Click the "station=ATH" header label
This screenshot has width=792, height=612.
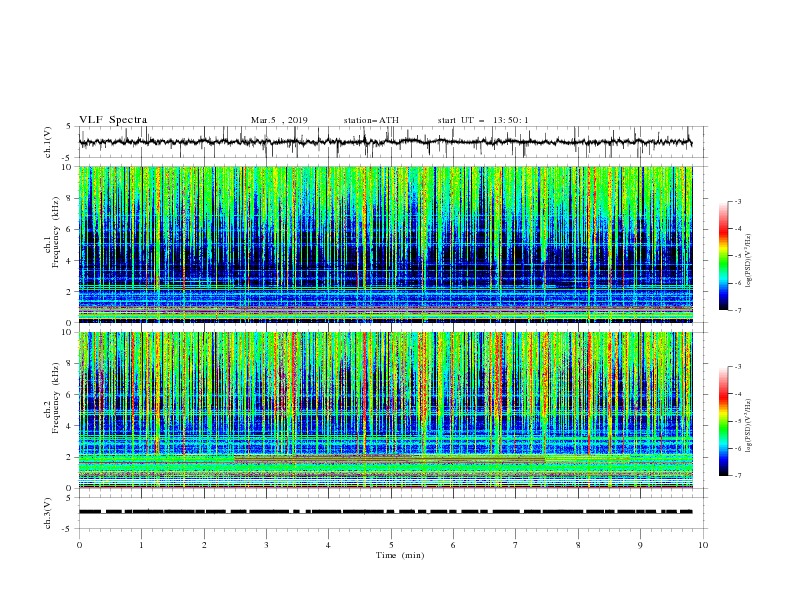pyautogui.click(x=371, y=120)
